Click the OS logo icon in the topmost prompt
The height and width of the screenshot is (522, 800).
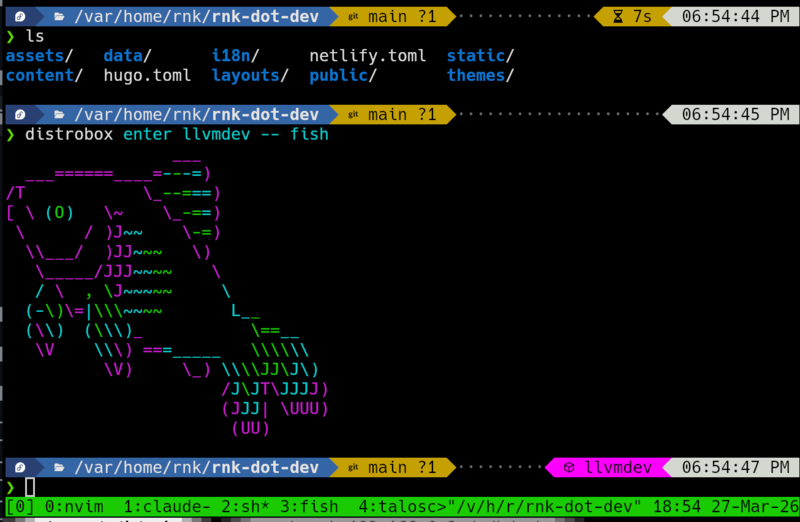click(x=19, y=17)
